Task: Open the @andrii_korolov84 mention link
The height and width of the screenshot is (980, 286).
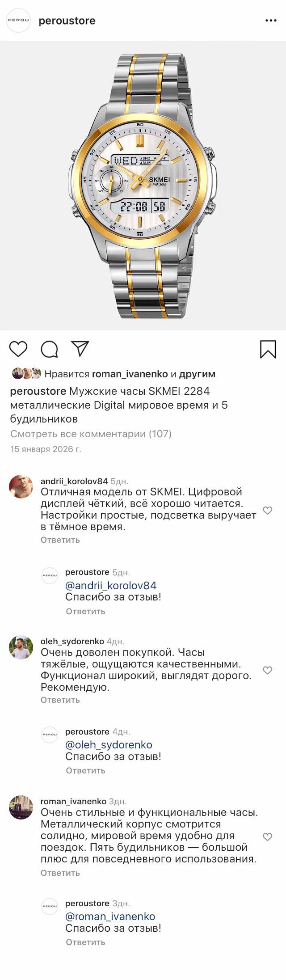Action: 111,585
